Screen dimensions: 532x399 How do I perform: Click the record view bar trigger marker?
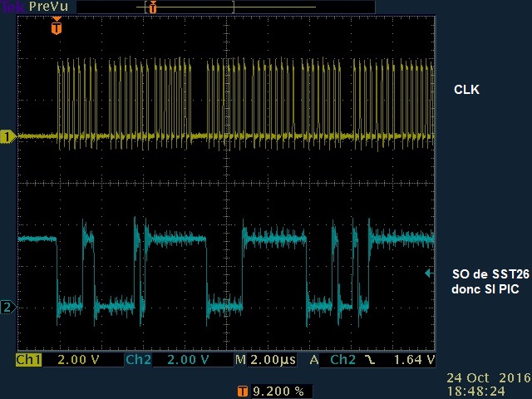click(153, 7)
